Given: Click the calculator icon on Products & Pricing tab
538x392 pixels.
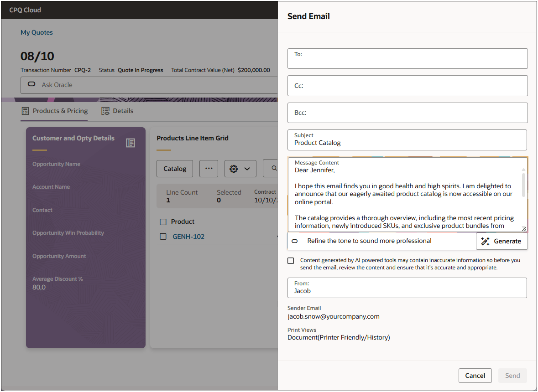Looking at the screenshot, I should [26, 110].
